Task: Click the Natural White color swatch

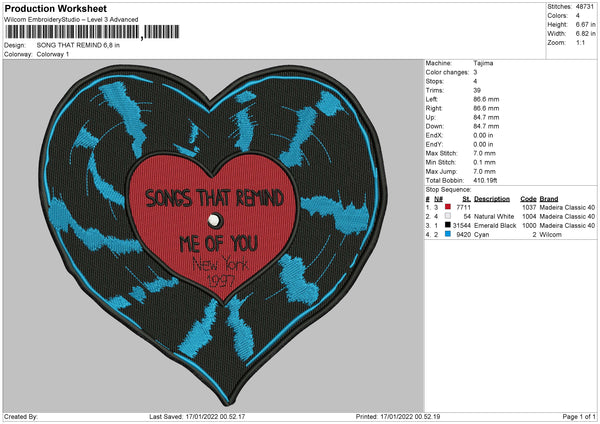Action: pyautogui.click(x=448, y=216)
